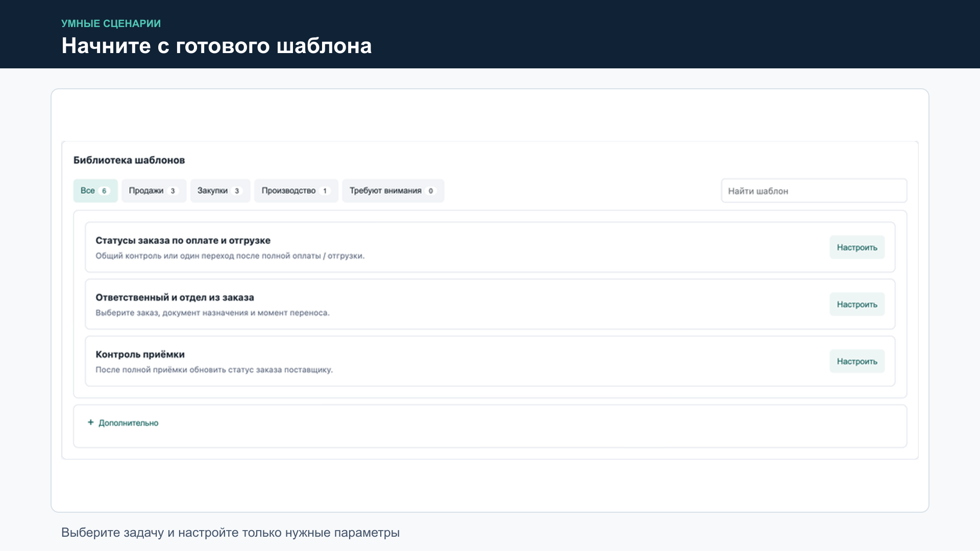
Task: Click the 'Библиотека шаблонов' heading
Action: 129,160
